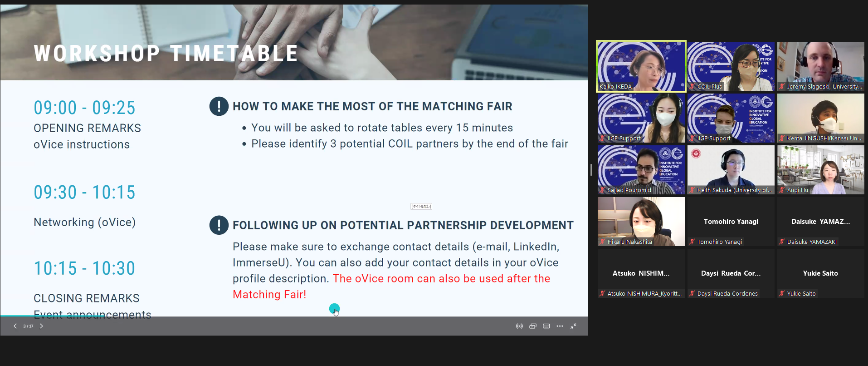This screenshot has height=366, width=868.
Task: Click muted mic icon beside Sajjad Pouromid
Action: click(602, 190)
